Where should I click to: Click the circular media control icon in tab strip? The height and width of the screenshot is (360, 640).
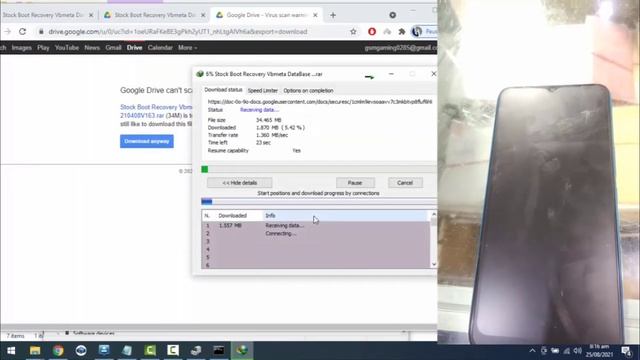(x=393, y=15)
